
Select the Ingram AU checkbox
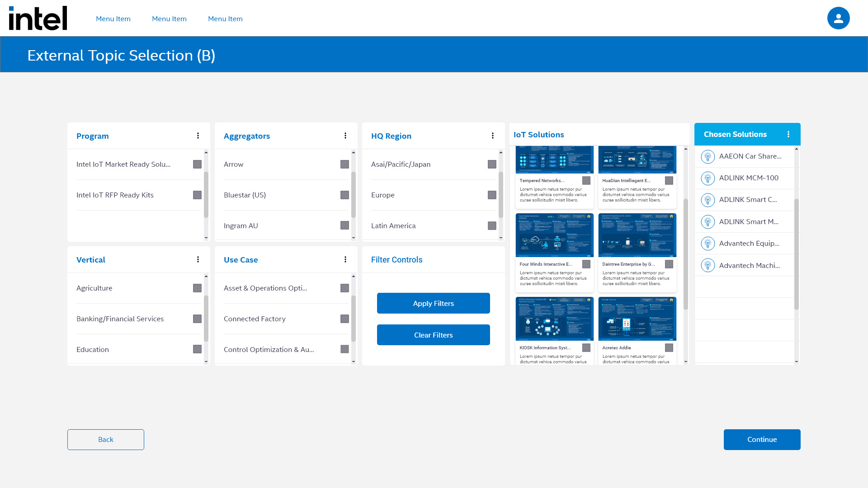pyautogui.click(x=344, y=225)
